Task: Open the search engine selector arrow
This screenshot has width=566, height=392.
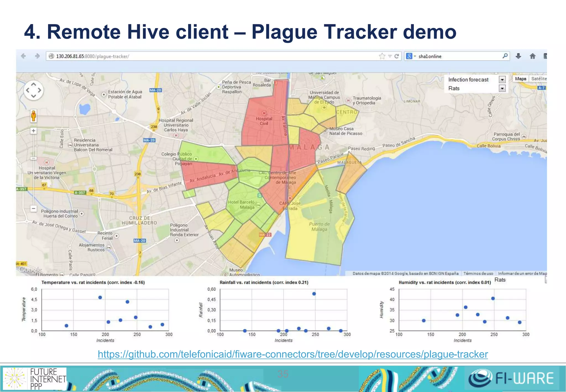Action: tap(415, 56)
